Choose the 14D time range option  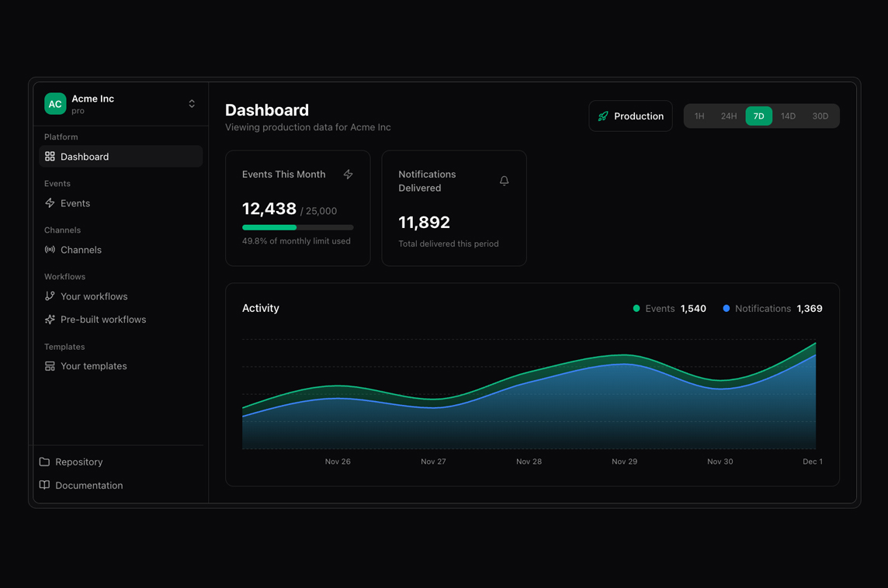[x=788, y=116]
